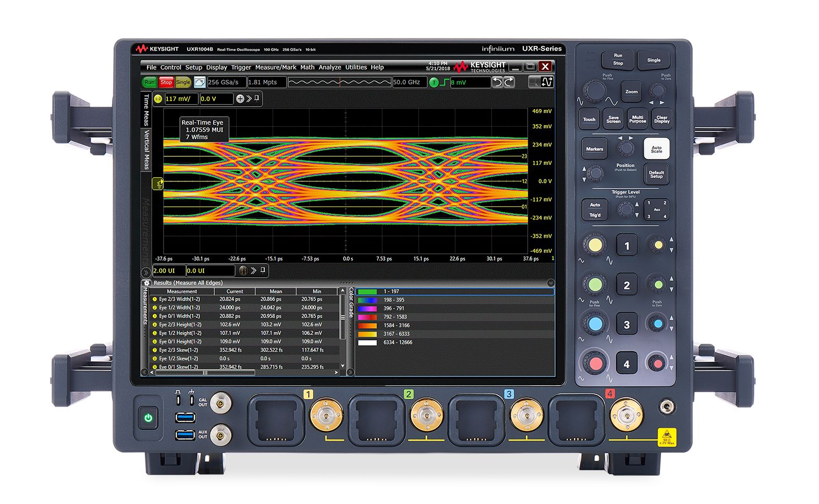Image resolution: width=819 pixels, height=504 pixels.
Task: Click the white Auto Scale hardware key
Action: click(656, 149)
